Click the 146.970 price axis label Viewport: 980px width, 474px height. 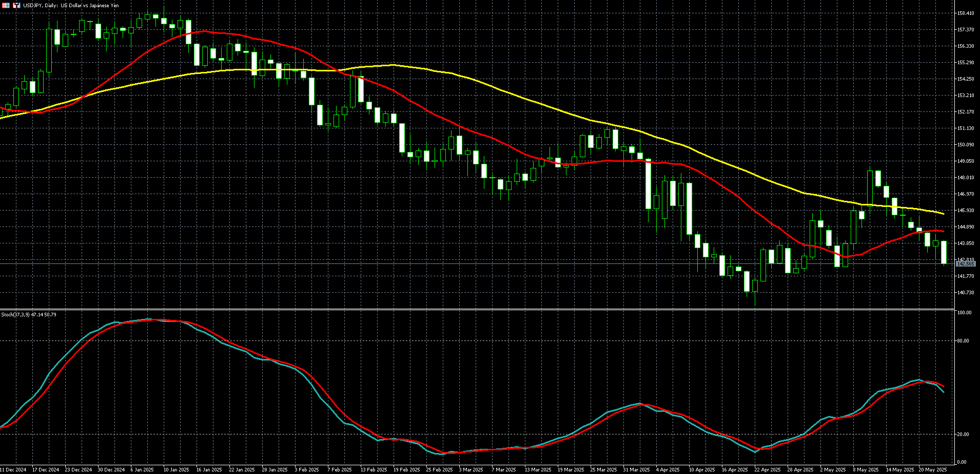(x=966, y=194)
